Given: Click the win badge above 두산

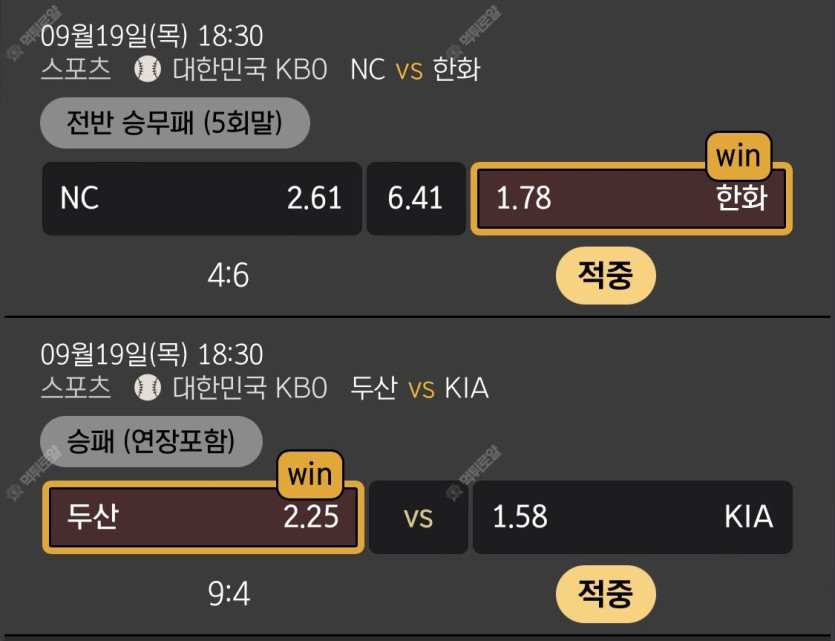Looking at the screenshot, I should point(310,474).
